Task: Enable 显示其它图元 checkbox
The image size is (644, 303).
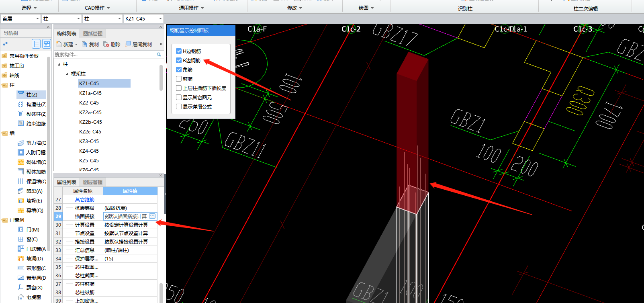Action: coord(179,97)
